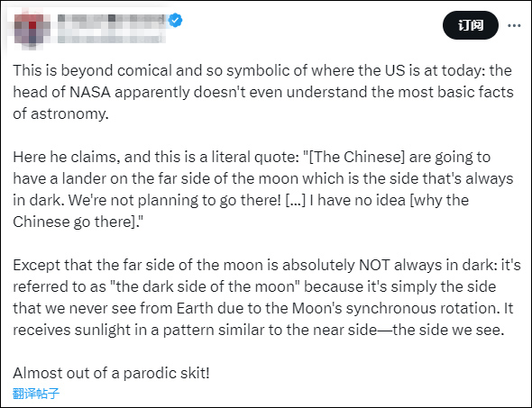Click the [...] omission marker in the quote
Image resolution: width=532 pixels, height=408 pixels.
click(295, 200)
